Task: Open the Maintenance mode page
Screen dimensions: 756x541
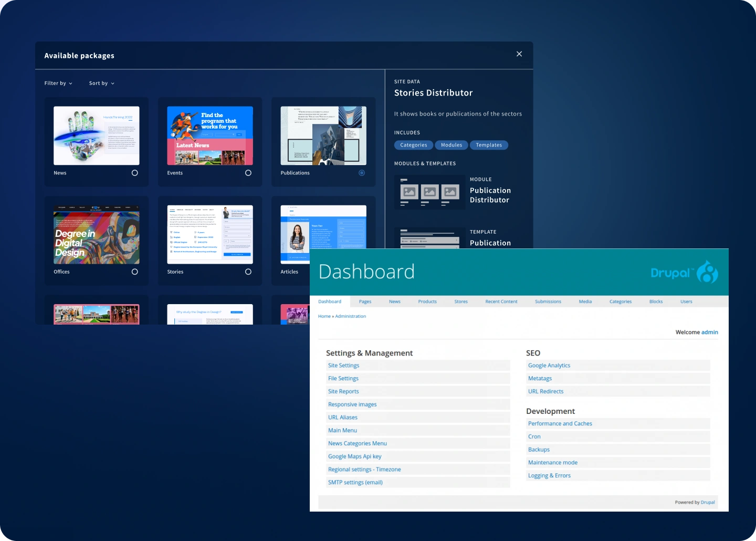Action: click(552, 462)
